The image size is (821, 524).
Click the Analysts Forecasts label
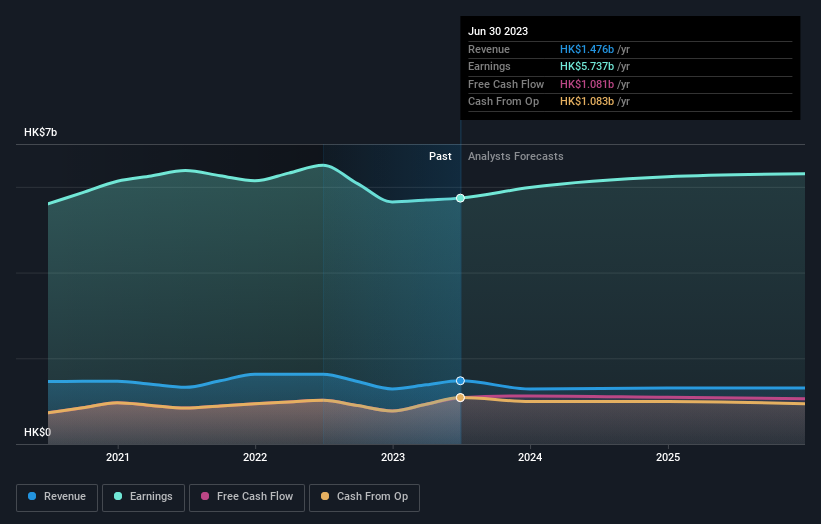pos(516,157)
